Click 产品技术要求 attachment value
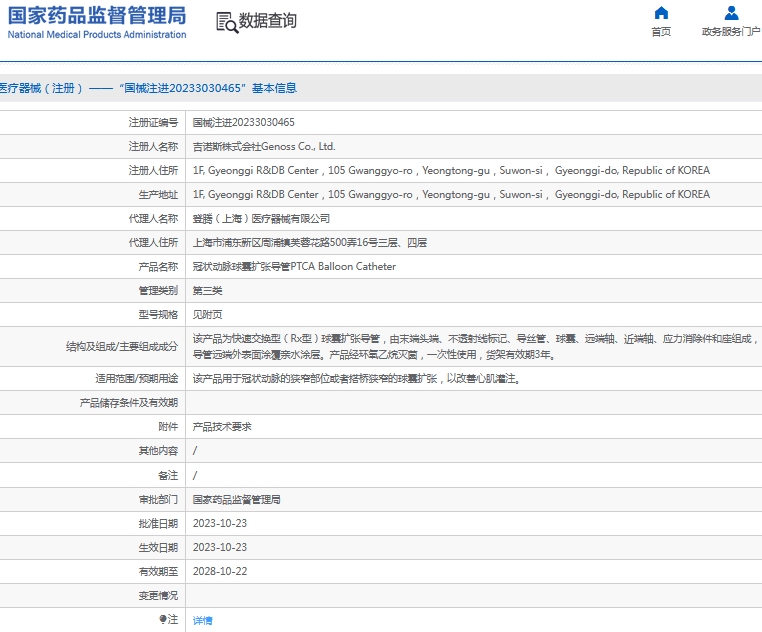Screen dimensions: 762x632 222,427
